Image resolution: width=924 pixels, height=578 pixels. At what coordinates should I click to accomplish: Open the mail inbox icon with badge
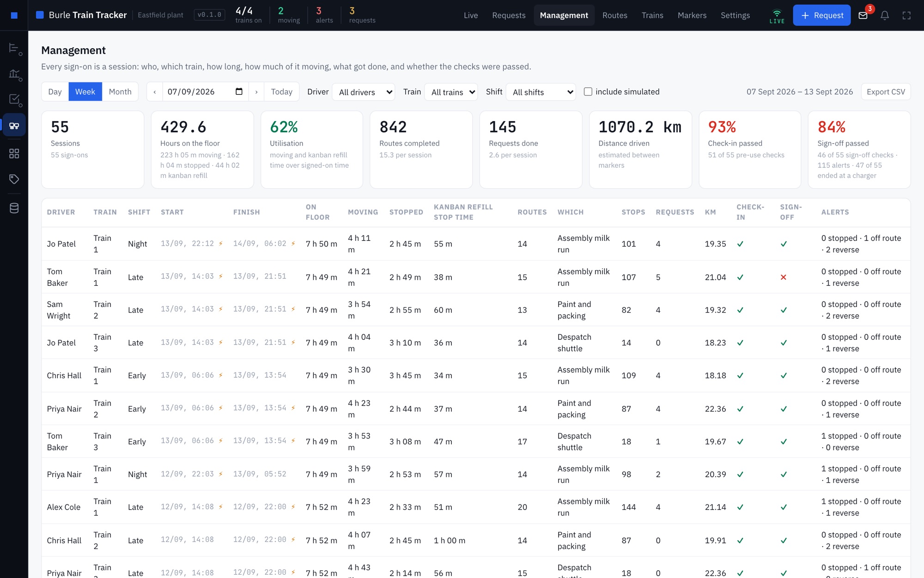tap(863, 15)
